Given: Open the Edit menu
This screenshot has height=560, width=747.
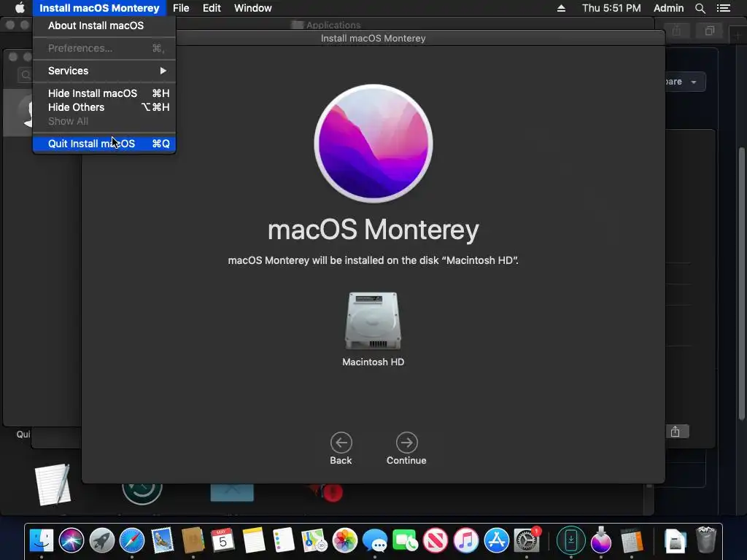Looking at the screenshot, I should pos(212,8).
